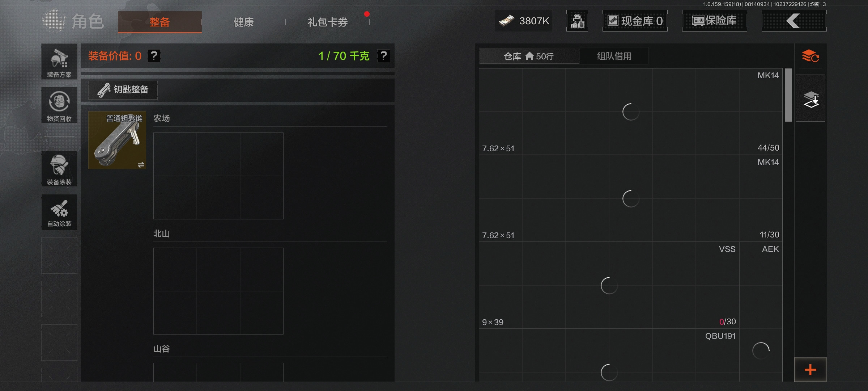
Task: Click the orange plus expand storage button
Action: (x=810, y=370)
